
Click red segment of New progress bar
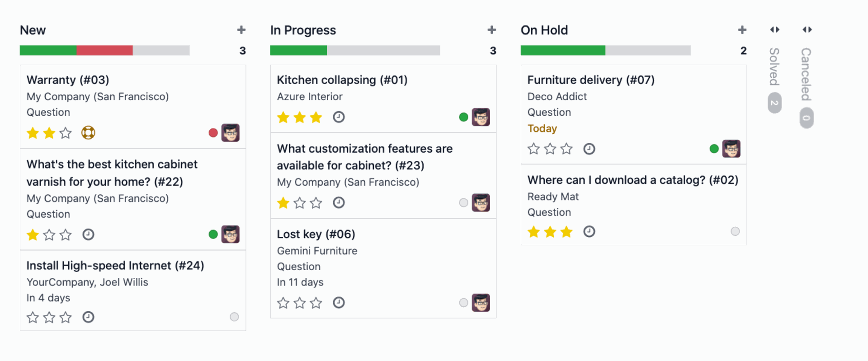(x=104, y=50)
